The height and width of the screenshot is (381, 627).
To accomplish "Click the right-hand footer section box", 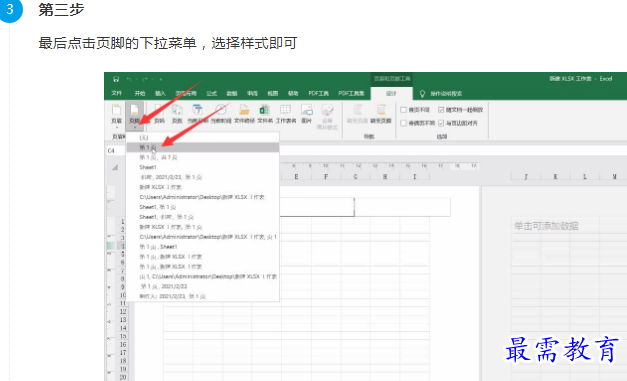I will pos(402,207).
